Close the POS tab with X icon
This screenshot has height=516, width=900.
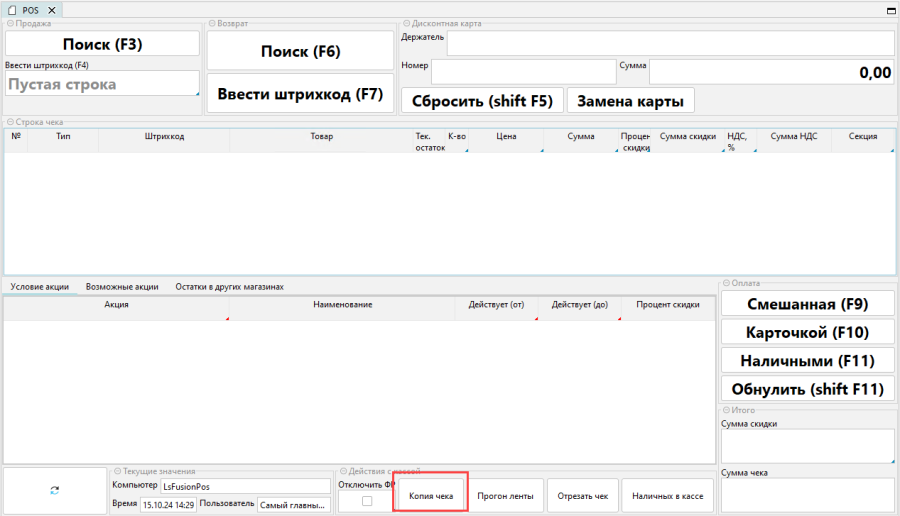pyautogui.click(x=52, y=9)
